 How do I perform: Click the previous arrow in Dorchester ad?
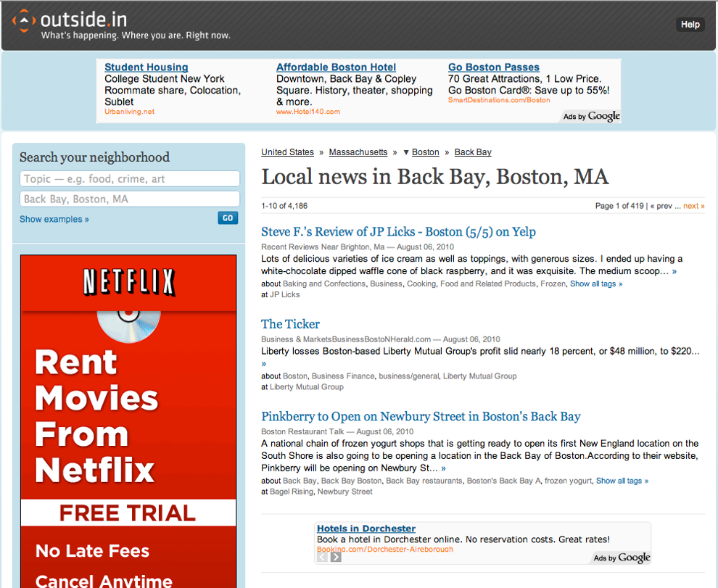[x=323, y=557]
